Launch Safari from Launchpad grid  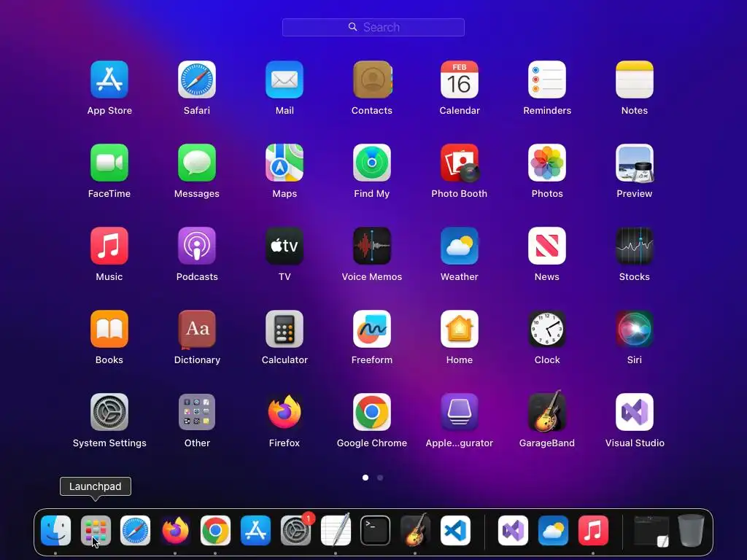point(197,79)
